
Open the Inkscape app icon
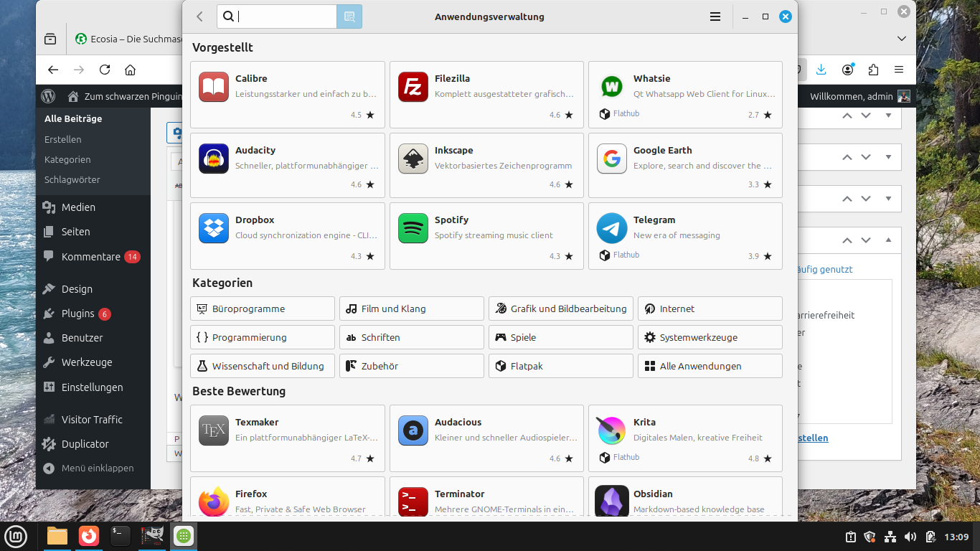click(413, 159)
